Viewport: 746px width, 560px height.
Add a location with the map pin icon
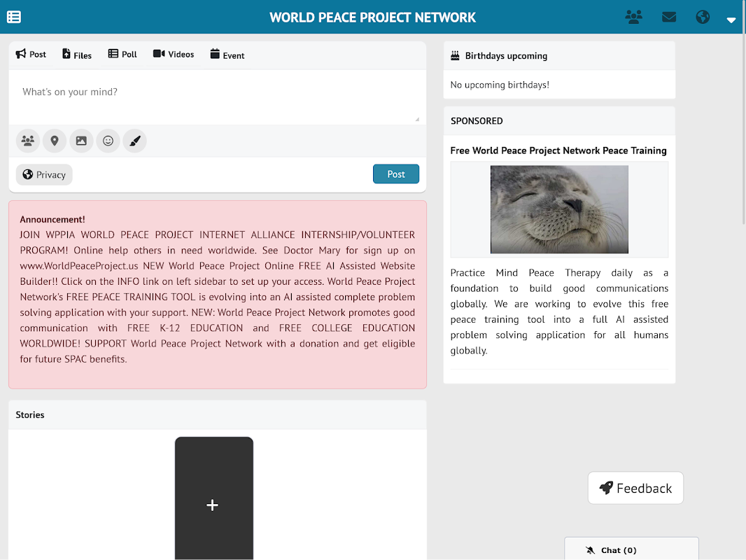coord(55,141)
